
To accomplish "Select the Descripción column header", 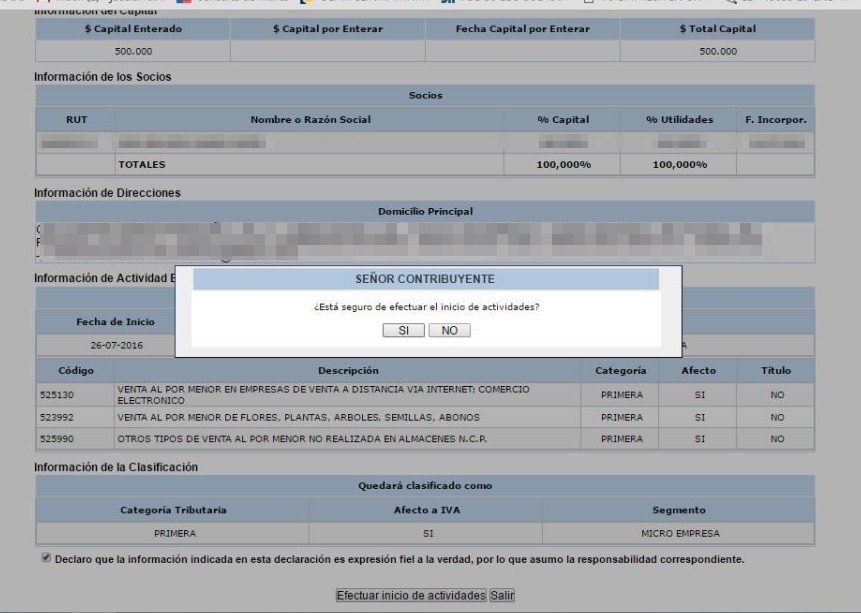I will coord(348,371).
